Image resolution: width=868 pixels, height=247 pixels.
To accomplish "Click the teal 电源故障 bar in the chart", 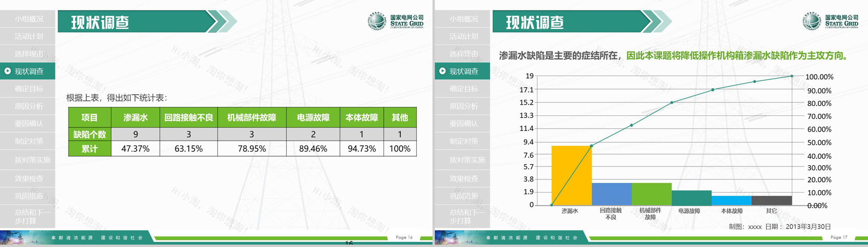I will [x=691, y=198].
